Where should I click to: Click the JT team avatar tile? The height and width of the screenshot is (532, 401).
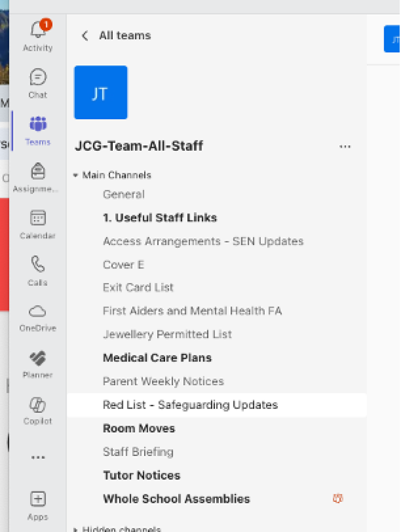pyautogui.click(x=101, y=92)
